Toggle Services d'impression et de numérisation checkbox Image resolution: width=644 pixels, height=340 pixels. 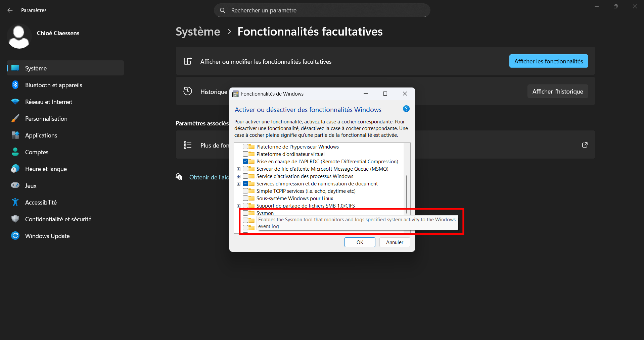point(245,183)
